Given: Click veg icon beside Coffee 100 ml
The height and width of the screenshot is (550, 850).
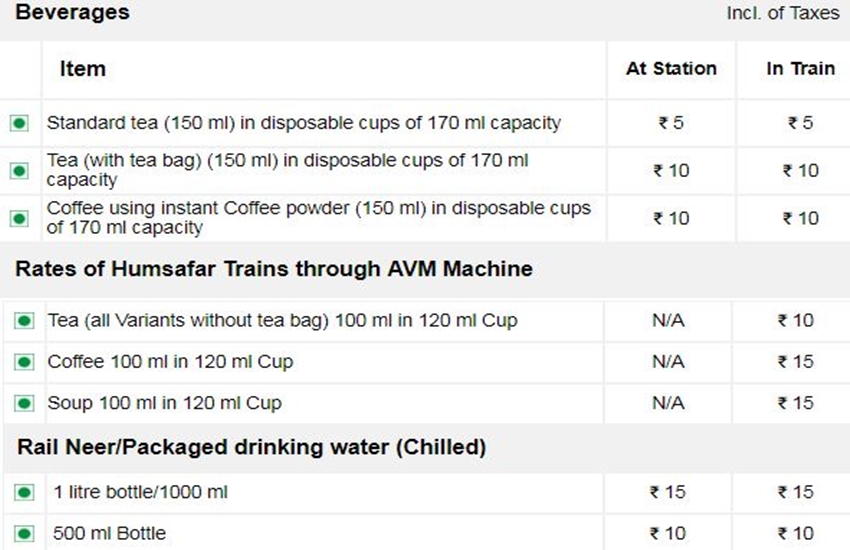Looking at the screenshot, I should (x=24, y=362).
